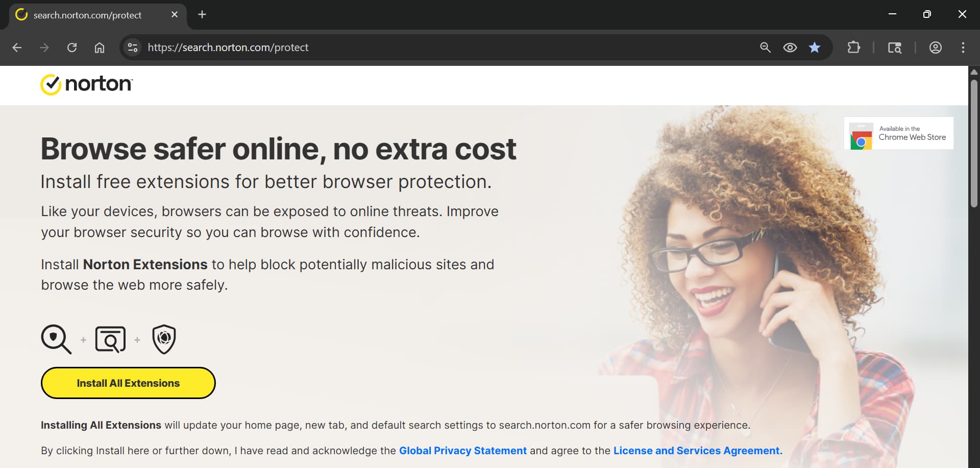Go to the browser home page

click(100, 48)
